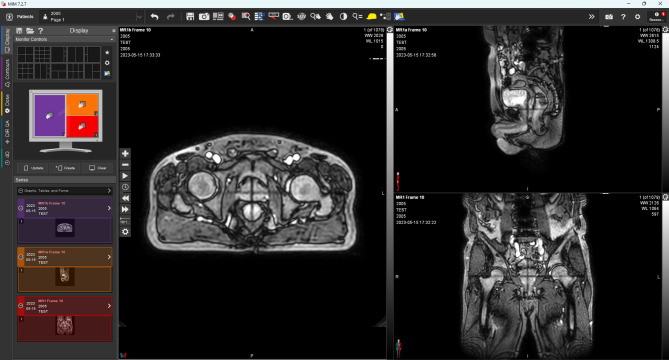Click the layout settings gear icon
669x360 pixels.
click(107, 63)
